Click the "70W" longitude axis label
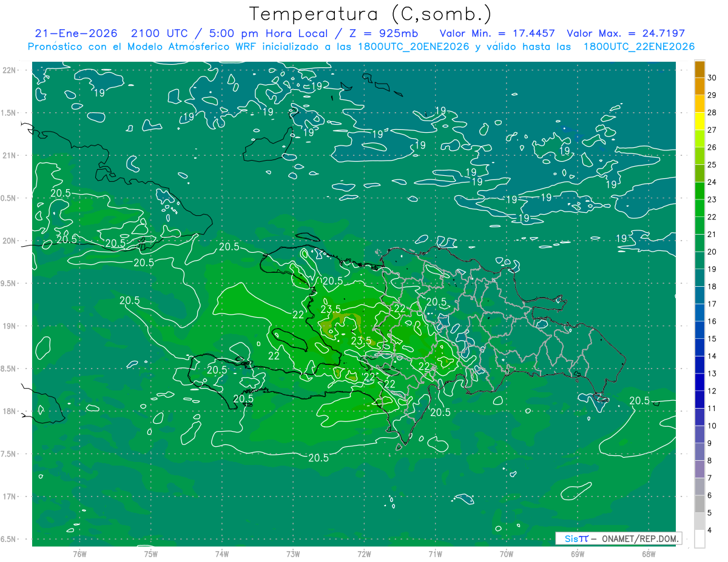Viewport: 728px width, 562px height. [x=507, y=554]
